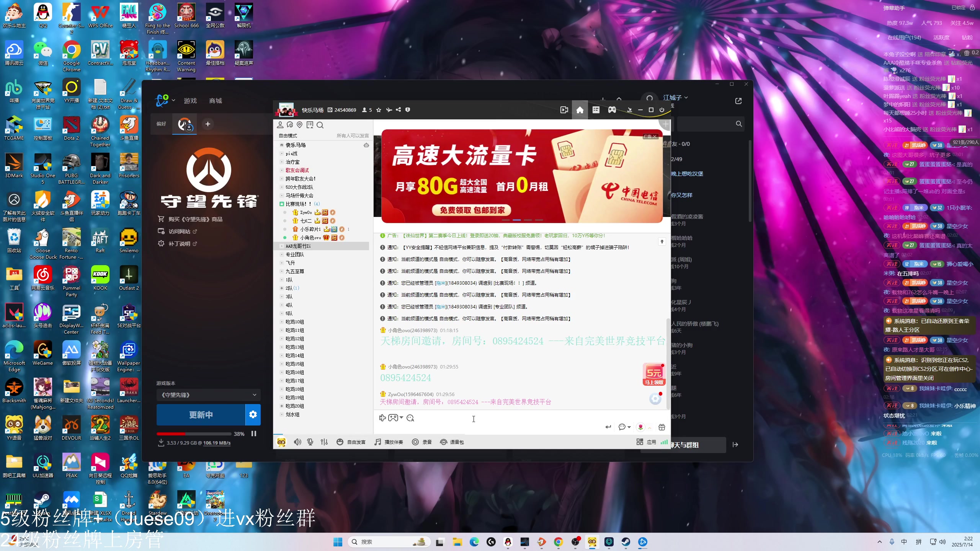Screen dimensions: 980x551
Task: Select the AAB龙哥竹Zi channel
Action: pos(322,246)
